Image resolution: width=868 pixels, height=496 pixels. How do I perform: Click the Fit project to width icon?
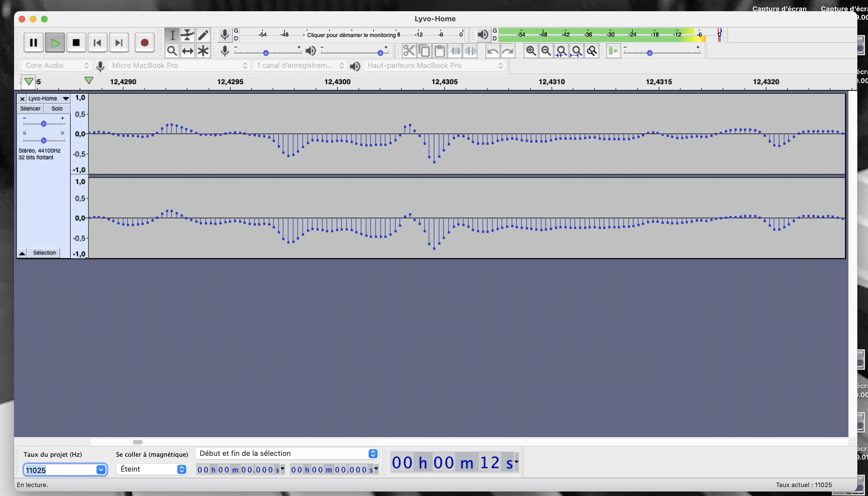pos(577,51)
